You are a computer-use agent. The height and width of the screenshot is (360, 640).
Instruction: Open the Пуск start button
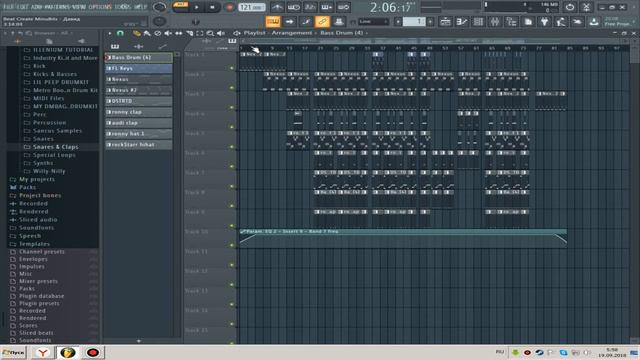pyautogui.click(x=13, y=353)
